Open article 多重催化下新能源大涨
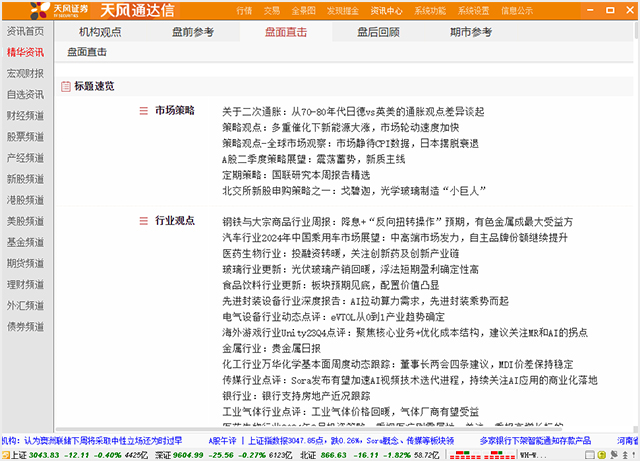Viewport: 640px width, 461px height. point(340,127)
